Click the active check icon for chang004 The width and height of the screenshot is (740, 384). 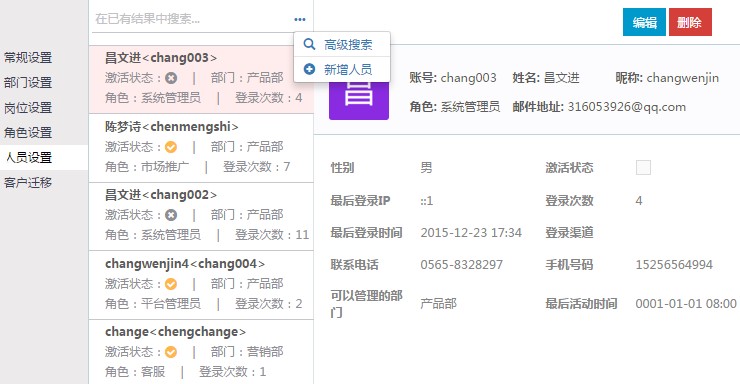[x=171, y=284]
